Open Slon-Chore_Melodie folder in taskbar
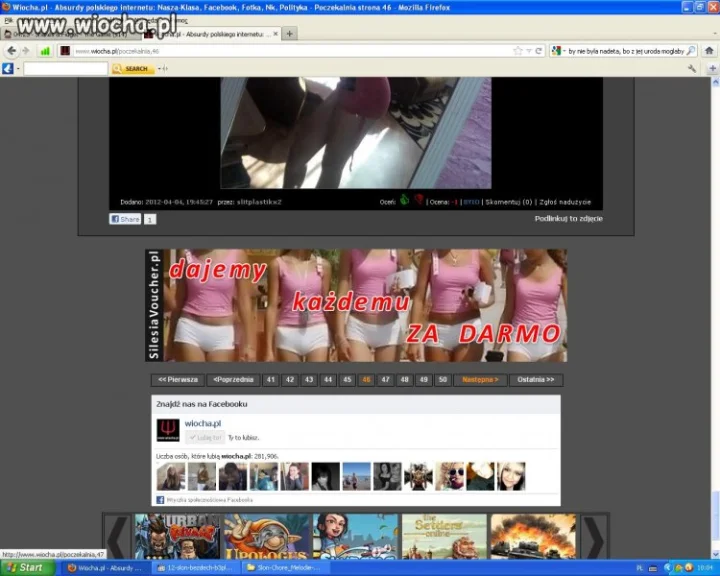The image size is (720, 576). pos(285,568)
